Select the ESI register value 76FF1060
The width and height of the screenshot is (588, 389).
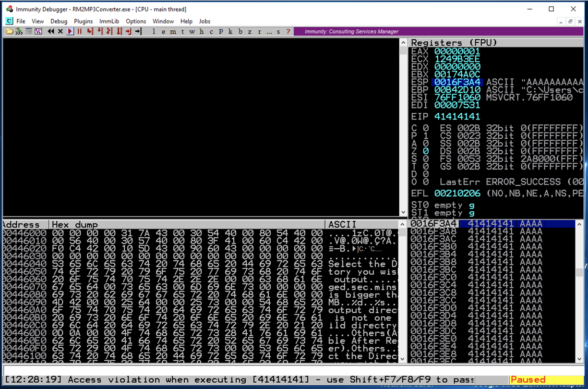[x=457, y=97]
